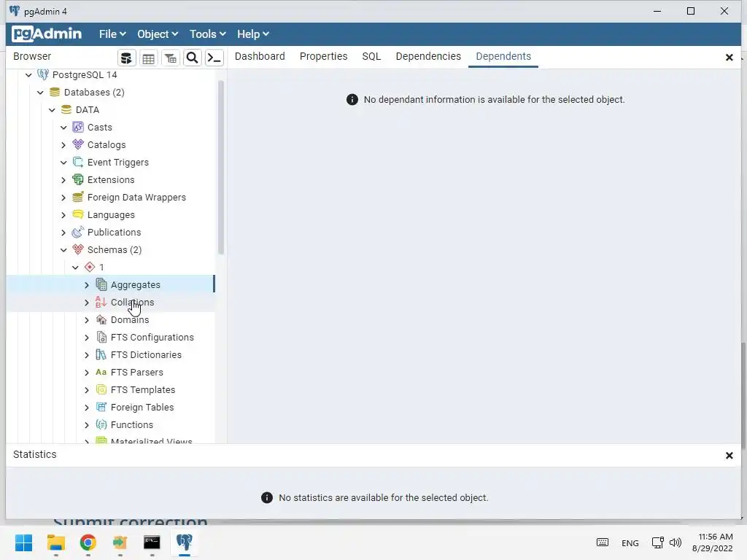
Task: Open the Object menu
Action: (158, 34)
